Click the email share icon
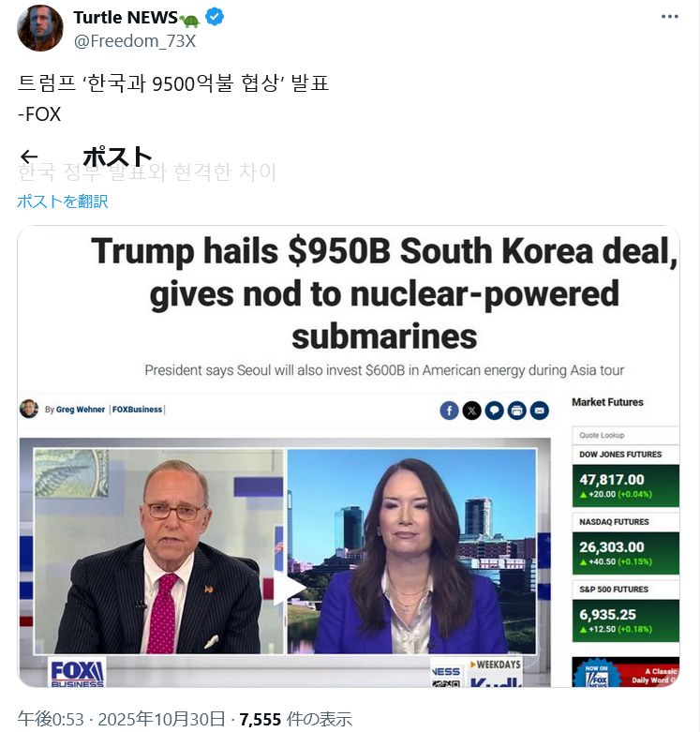The width and height of the screenshot is (700, 732). pyautogui.click(x=540, y=411)
